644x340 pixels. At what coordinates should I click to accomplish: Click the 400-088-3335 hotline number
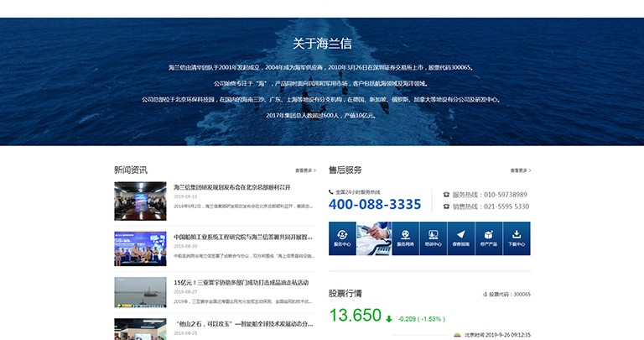pyautogui.click(x=375, y=205)
